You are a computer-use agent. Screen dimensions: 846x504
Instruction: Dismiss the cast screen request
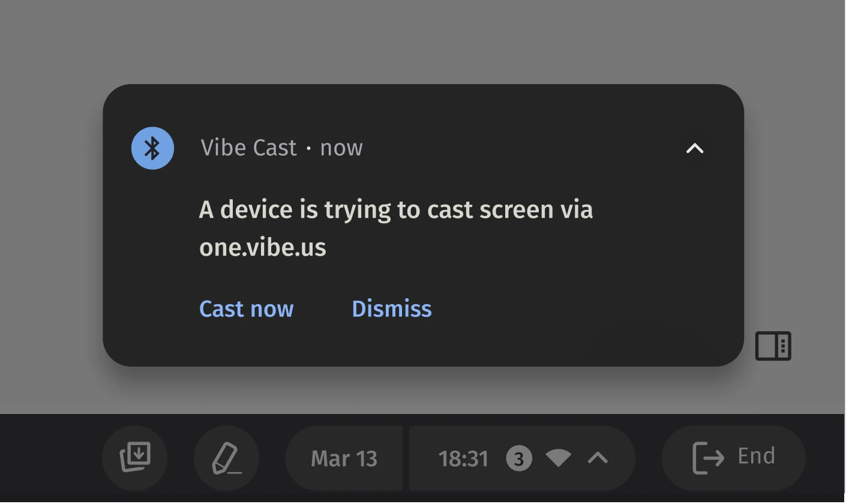(391, 309)
